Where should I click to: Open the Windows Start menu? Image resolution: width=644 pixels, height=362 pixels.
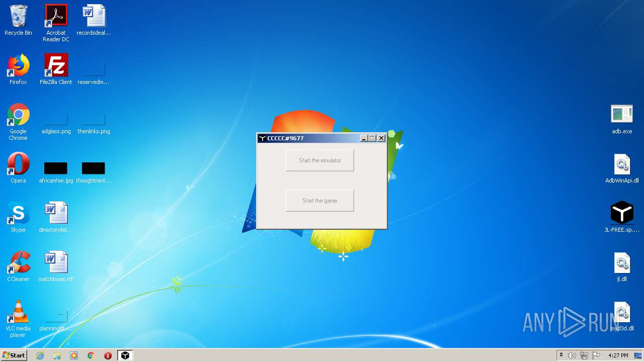click(14, 355)
